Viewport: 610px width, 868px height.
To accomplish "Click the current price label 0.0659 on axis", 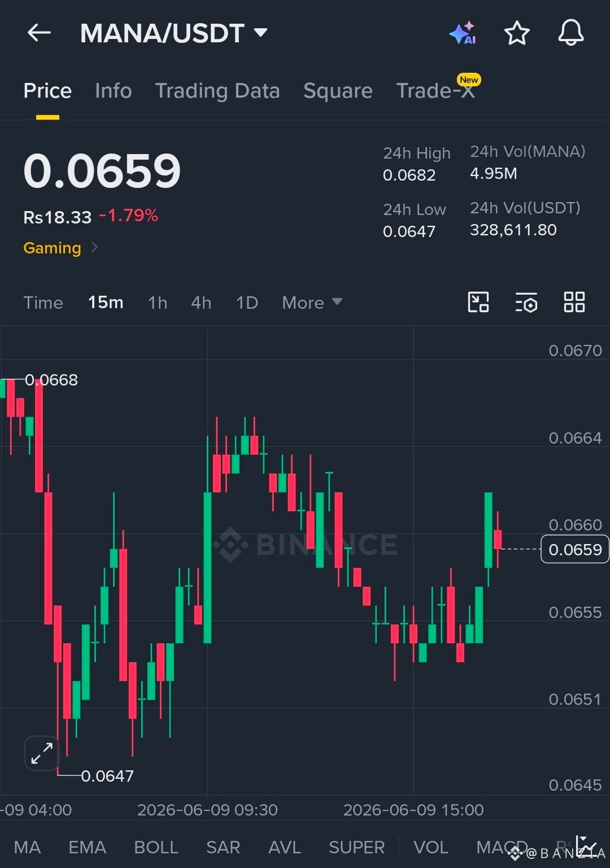I will [x=575, y=549].
